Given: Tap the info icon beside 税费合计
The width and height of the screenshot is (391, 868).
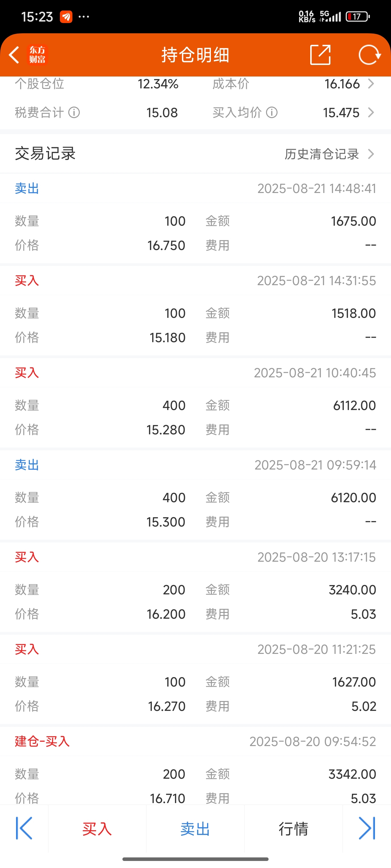Looking at the screenshot, I should click(x=74, y=113).
